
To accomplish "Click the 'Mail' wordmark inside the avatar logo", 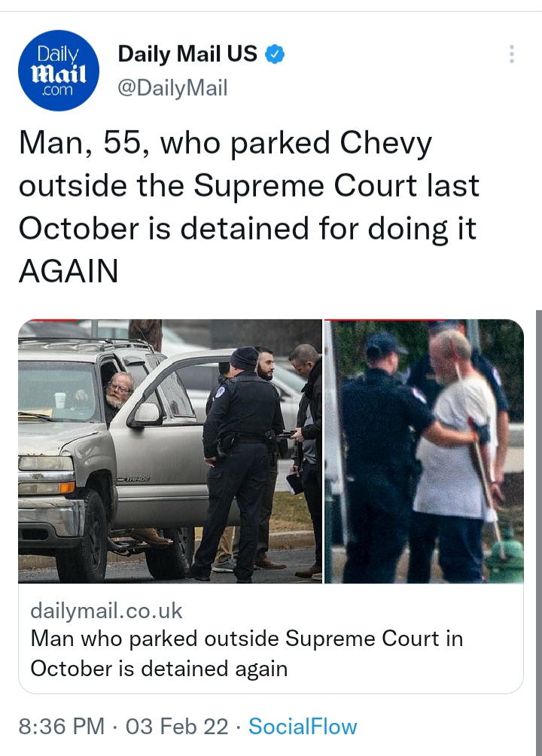I will [x=59, y=75].
